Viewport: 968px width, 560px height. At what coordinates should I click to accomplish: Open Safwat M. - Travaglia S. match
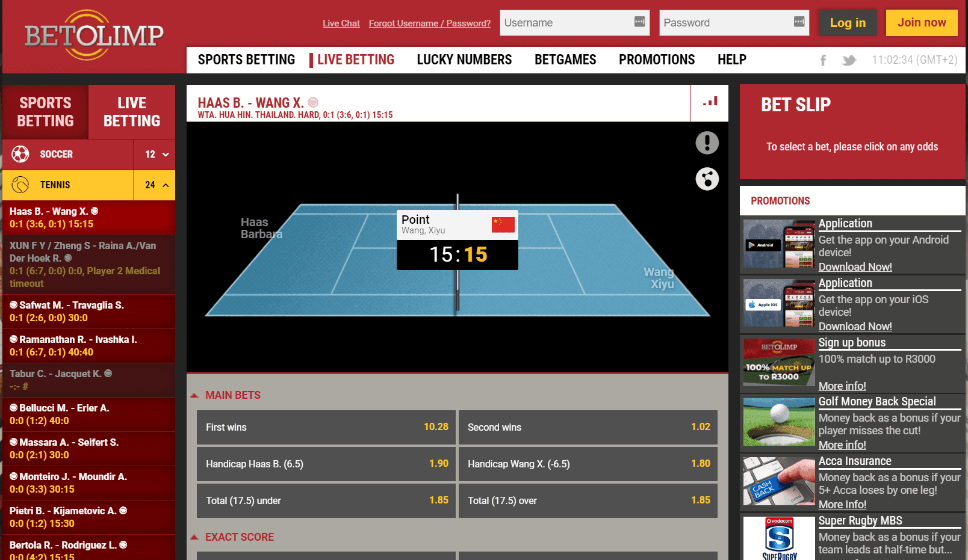[x=88, y=312]
